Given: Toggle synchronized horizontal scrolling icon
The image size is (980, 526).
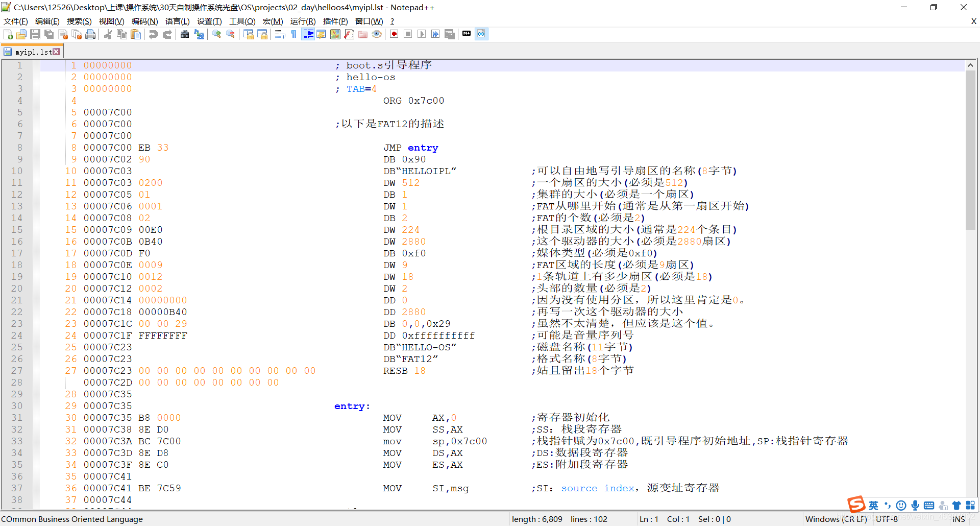Looking at the screenshot, I should [x=262, y=34].
